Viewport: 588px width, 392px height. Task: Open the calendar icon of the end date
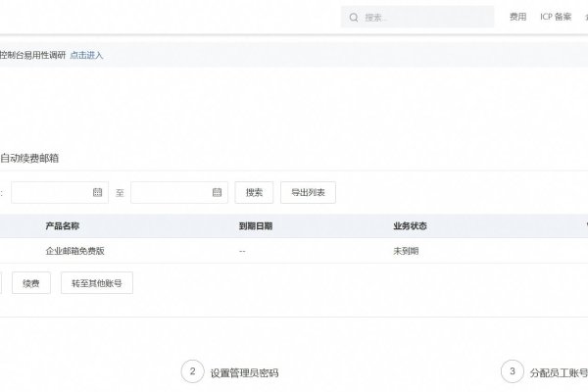click(x=217, y=192)
